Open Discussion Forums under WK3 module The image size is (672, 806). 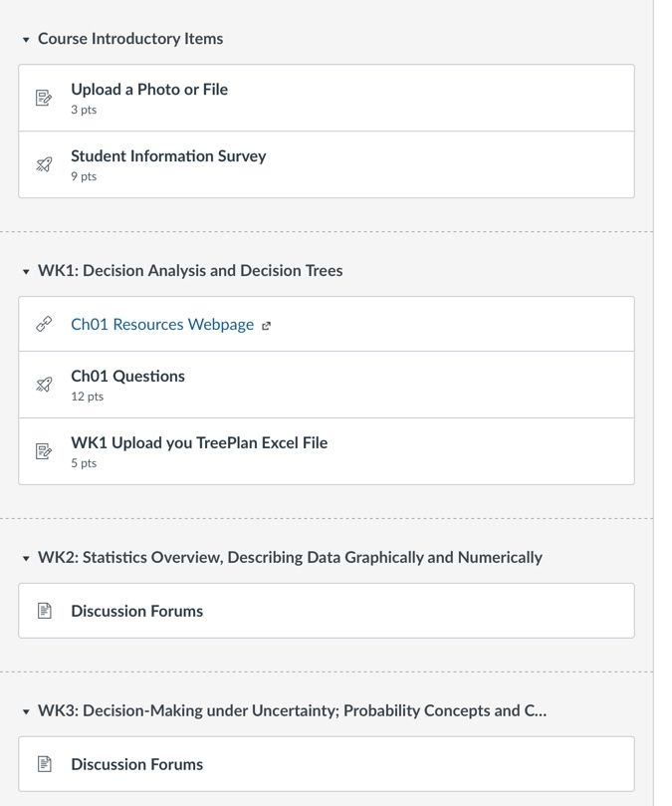coord(137,764)
